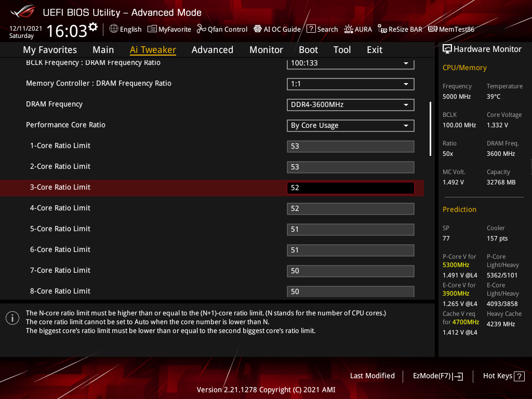Open the Boot tab
The width and height of the screenshot is (532, 399).
(308, 50)
